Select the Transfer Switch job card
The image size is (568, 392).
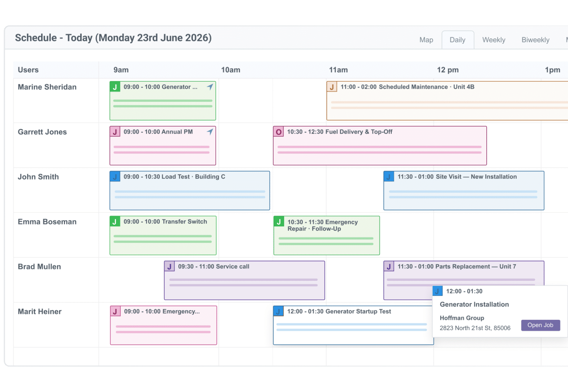pos(163,235)
